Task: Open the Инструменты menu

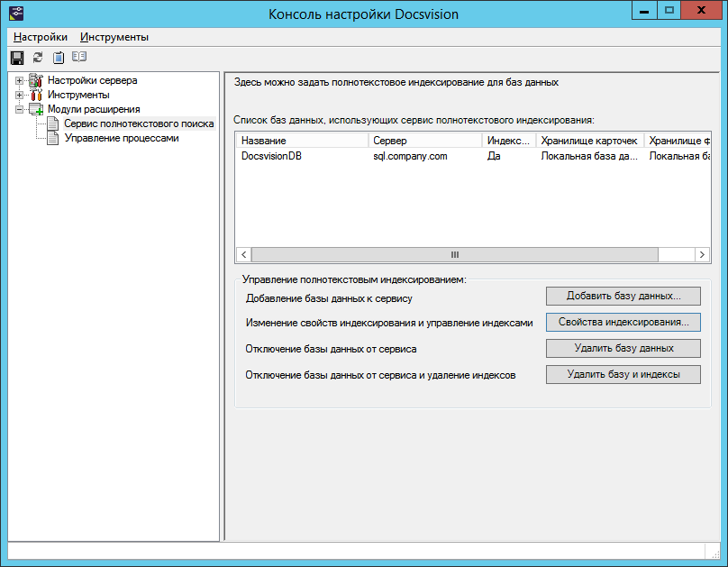Action: coord(114,37)
